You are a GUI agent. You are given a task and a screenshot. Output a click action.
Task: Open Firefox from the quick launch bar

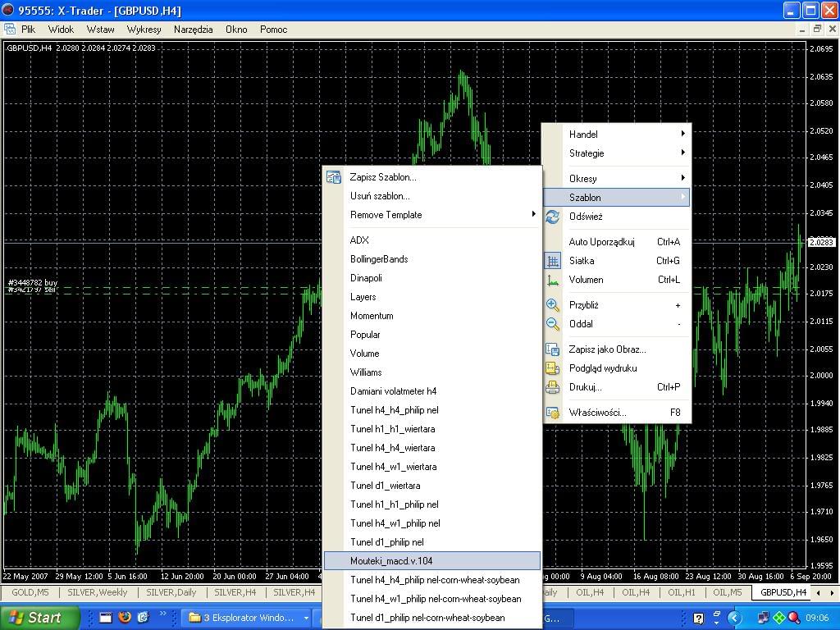pyautogui.click(x=125, y=617)
